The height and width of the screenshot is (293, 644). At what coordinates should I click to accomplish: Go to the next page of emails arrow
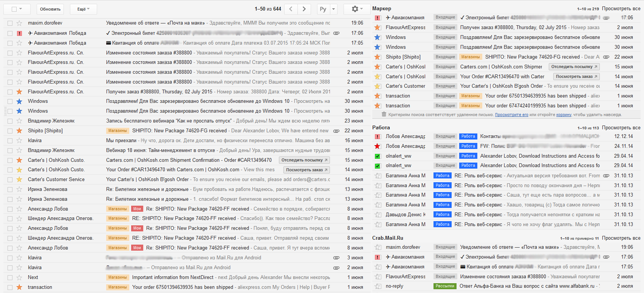(304, 9)
